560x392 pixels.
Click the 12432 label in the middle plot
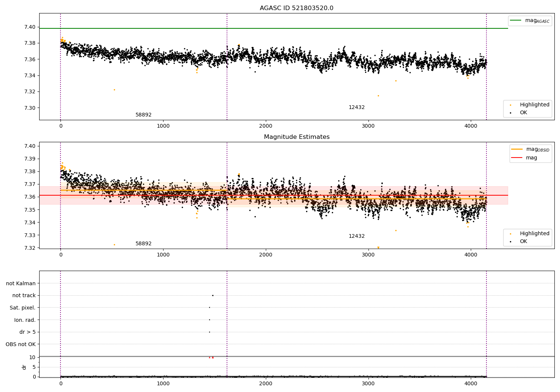(357, 236)
